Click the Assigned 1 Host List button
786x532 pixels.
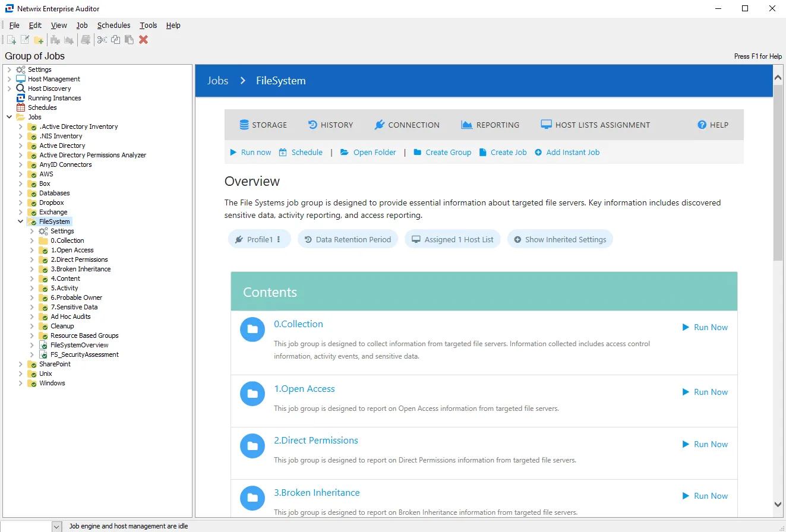(453, 239)
